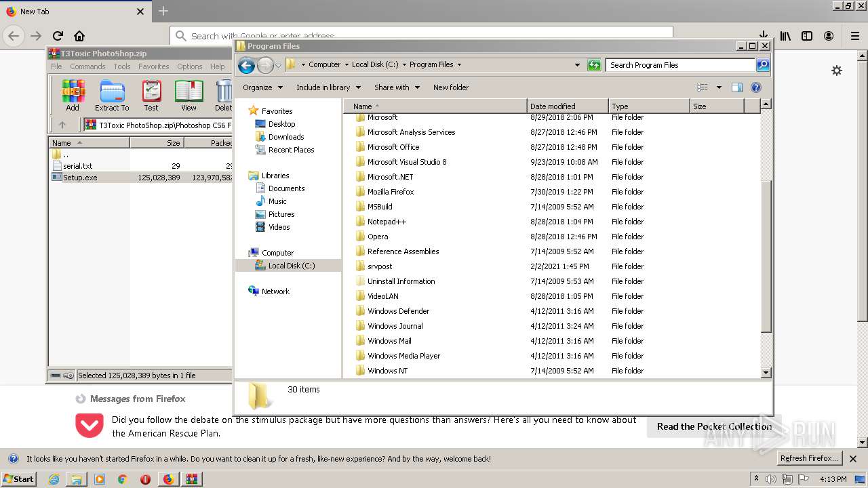Screen dimensions: 868x488
Task: Click the search magnifier in Explorer
Action: 763,65
